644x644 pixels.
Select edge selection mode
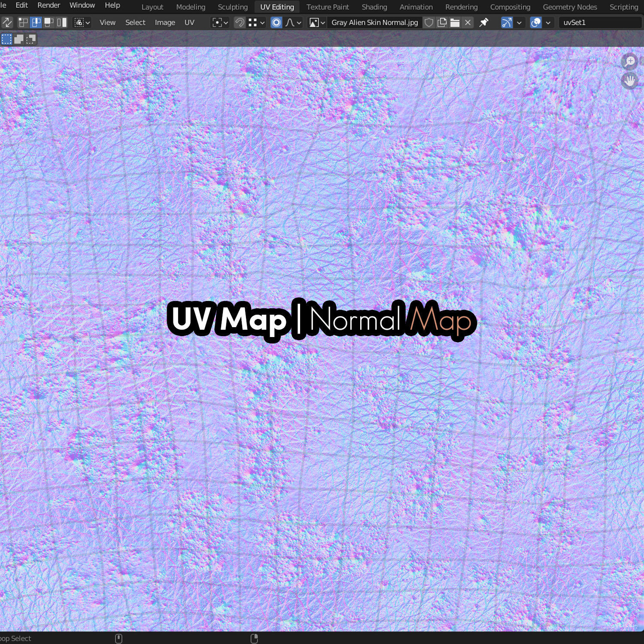tap(36, 22)
